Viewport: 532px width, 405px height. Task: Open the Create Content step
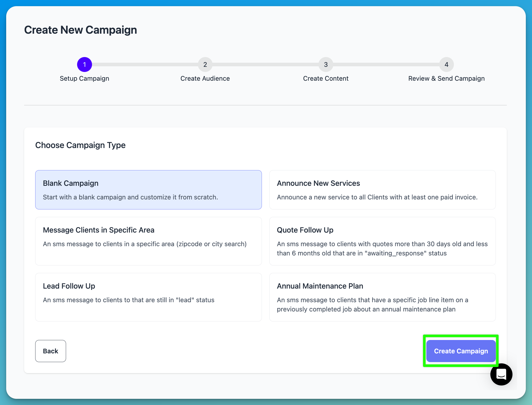[x=326, y=78]
